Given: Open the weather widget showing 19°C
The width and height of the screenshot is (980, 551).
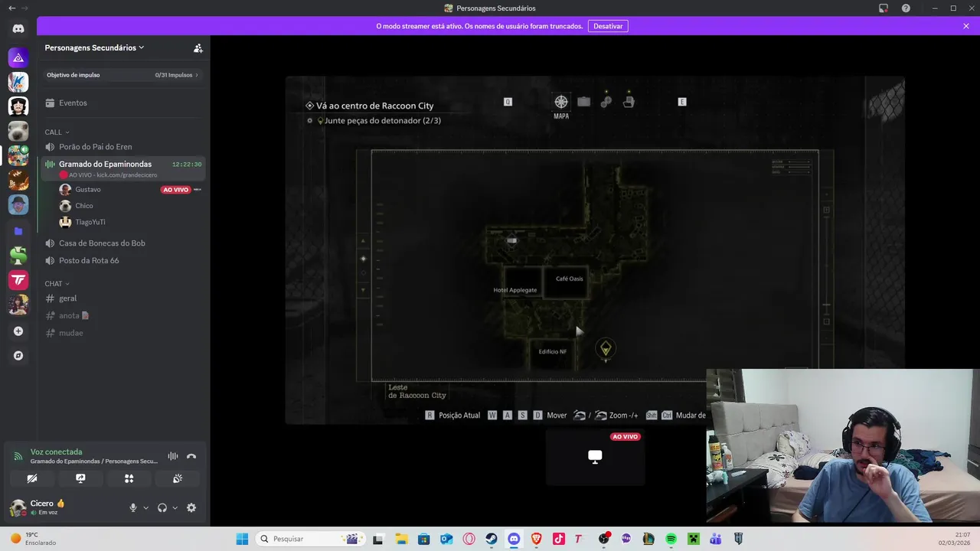Looking at the screenshot, I should pos(34,539).
